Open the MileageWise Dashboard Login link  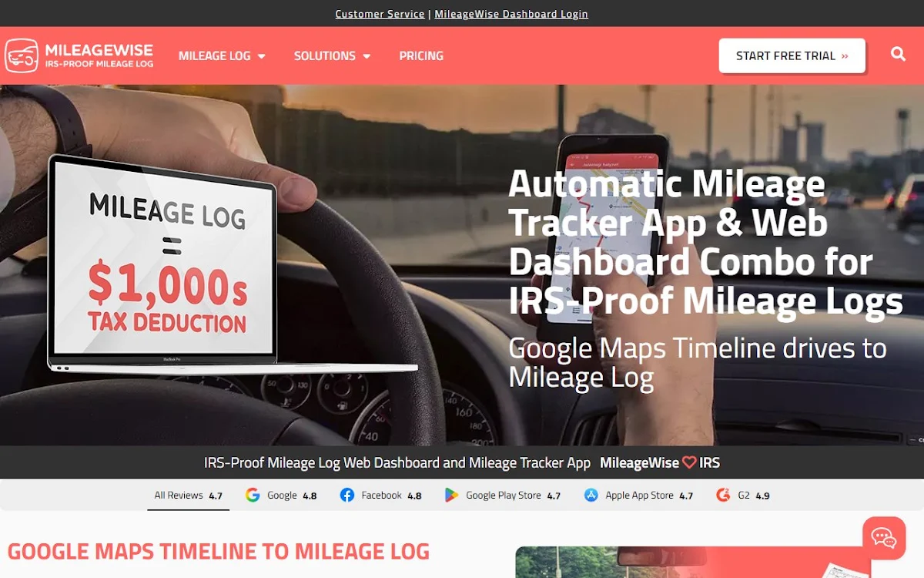tap(511, 14)
